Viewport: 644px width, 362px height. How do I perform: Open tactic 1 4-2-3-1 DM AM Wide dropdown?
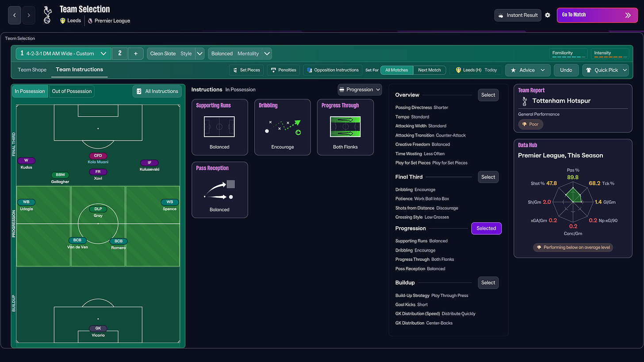pyautogui.click(x=63, y=53)
